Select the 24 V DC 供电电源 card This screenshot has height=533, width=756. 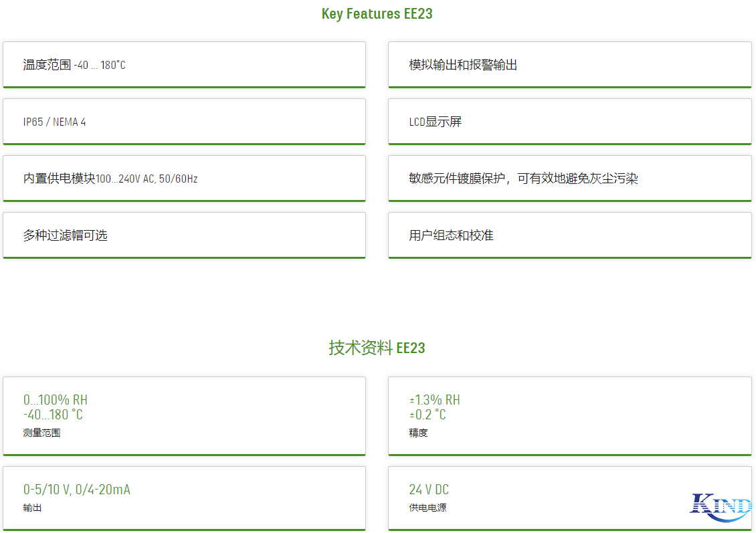[x=569, y=498]
